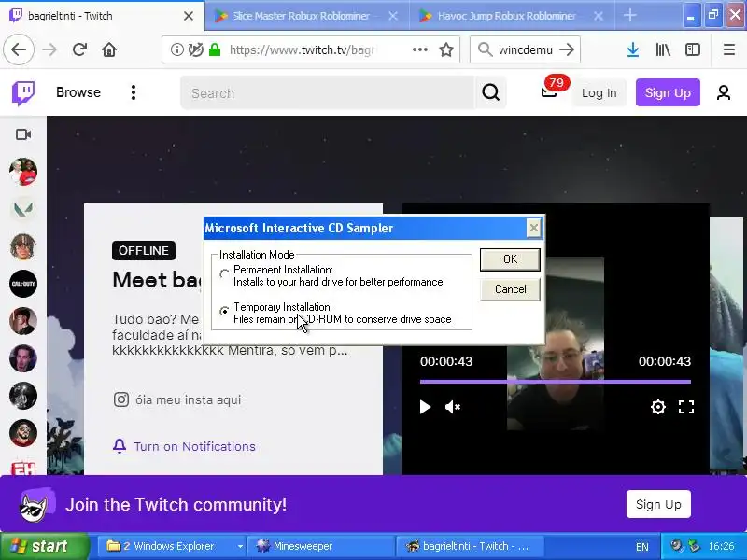Image resolution: width=747 pixels, height=560 pixels.
Task: Click the Log In button
Action: (x=599, y=92)
